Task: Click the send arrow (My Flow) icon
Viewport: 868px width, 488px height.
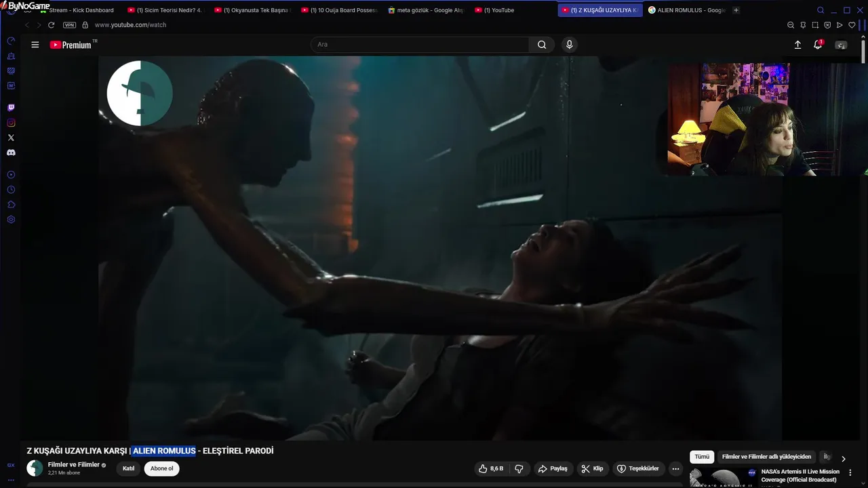Action: click(840, 25)
